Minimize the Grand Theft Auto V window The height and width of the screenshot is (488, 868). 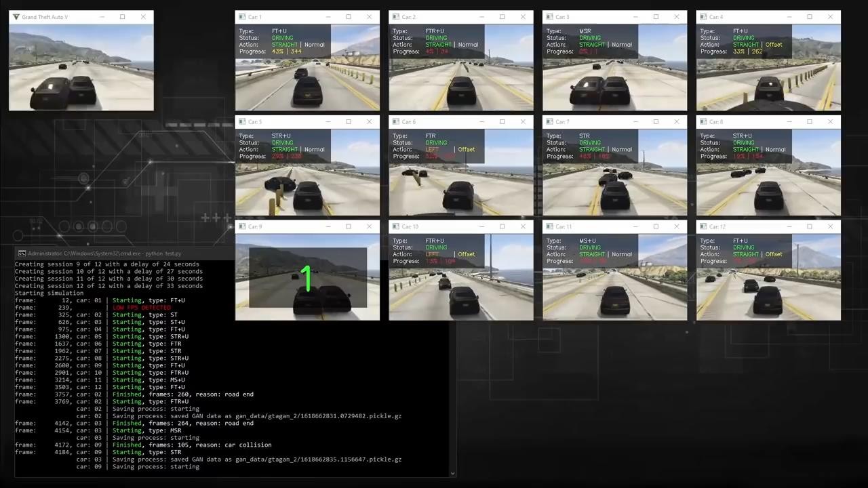coord(102,17)
